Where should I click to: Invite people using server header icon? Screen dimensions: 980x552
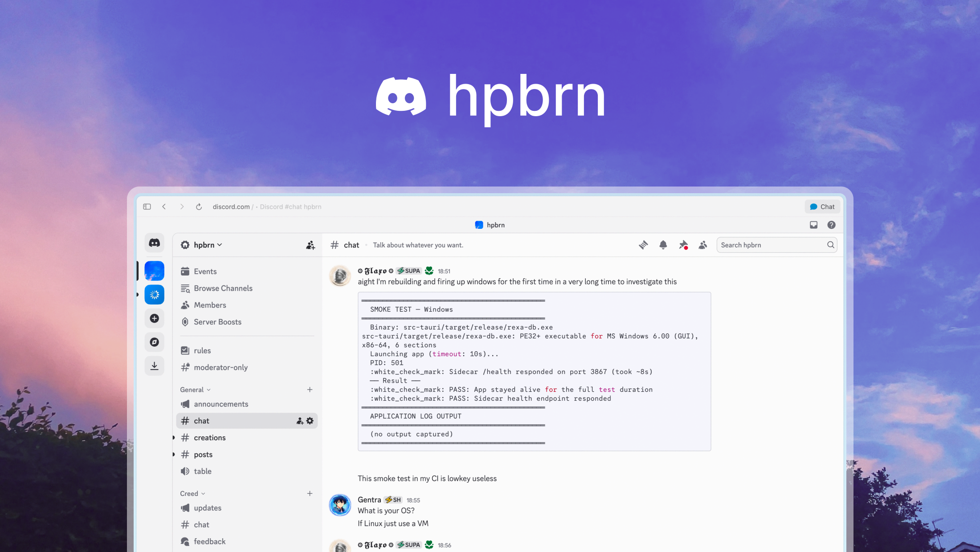pos(310,245)
